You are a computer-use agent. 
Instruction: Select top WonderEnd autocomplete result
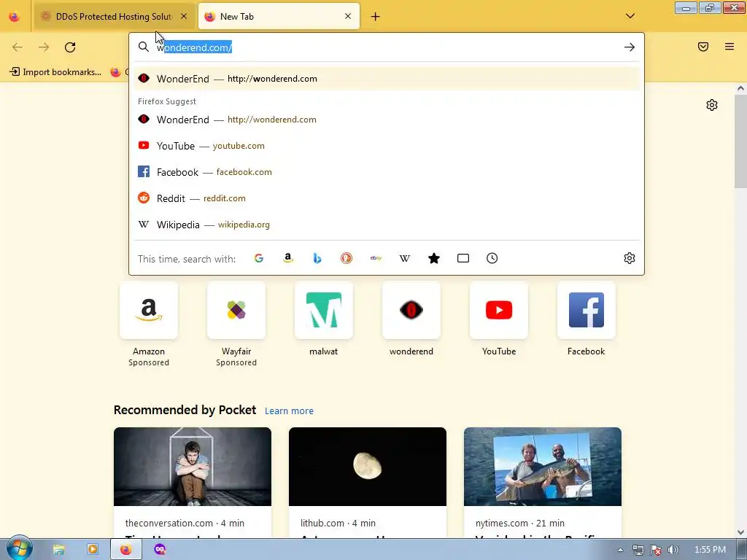tap(387, 79)
